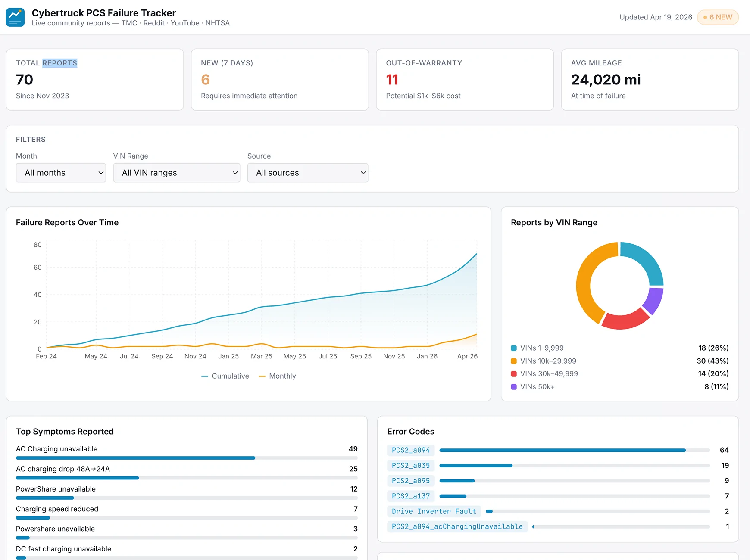
Task: Click the "FILTERS" section label
Action: 31,140
